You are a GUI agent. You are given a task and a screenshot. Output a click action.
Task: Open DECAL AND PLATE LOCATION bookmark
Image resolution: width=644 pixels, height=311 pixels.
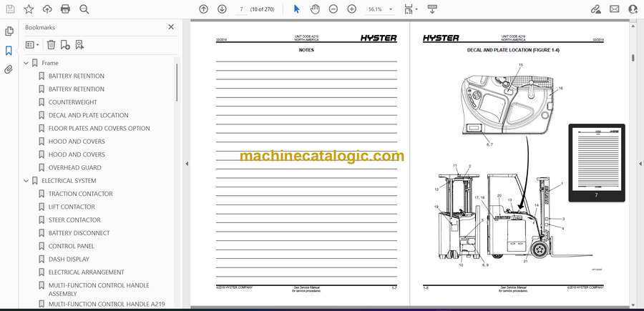88,115
